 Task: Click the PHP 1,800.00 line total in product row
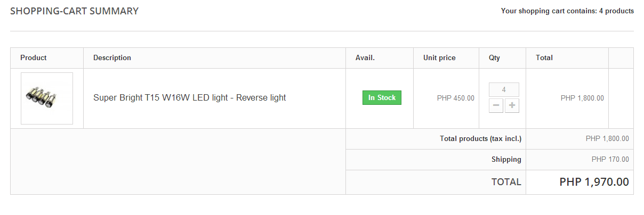coord(582,98)
